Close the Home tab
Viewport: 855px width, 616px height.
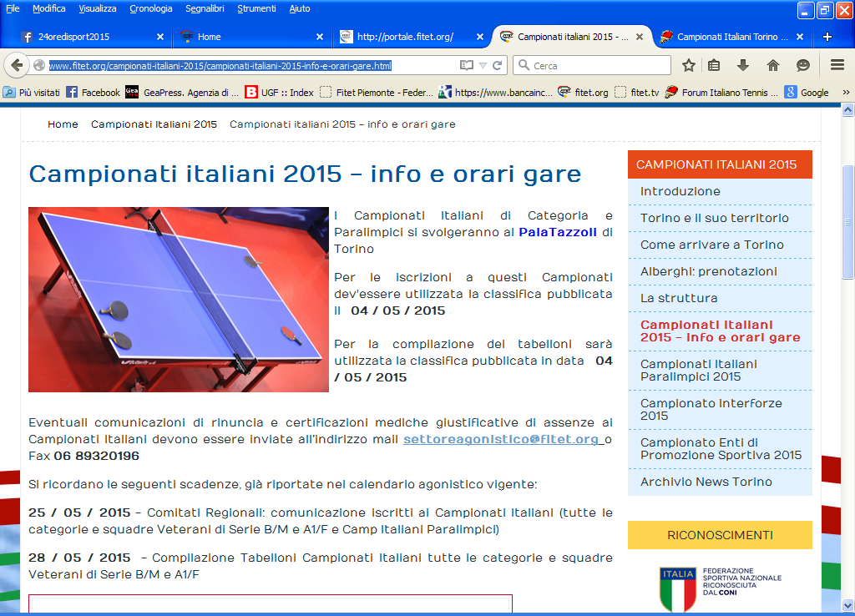(320, 37)
